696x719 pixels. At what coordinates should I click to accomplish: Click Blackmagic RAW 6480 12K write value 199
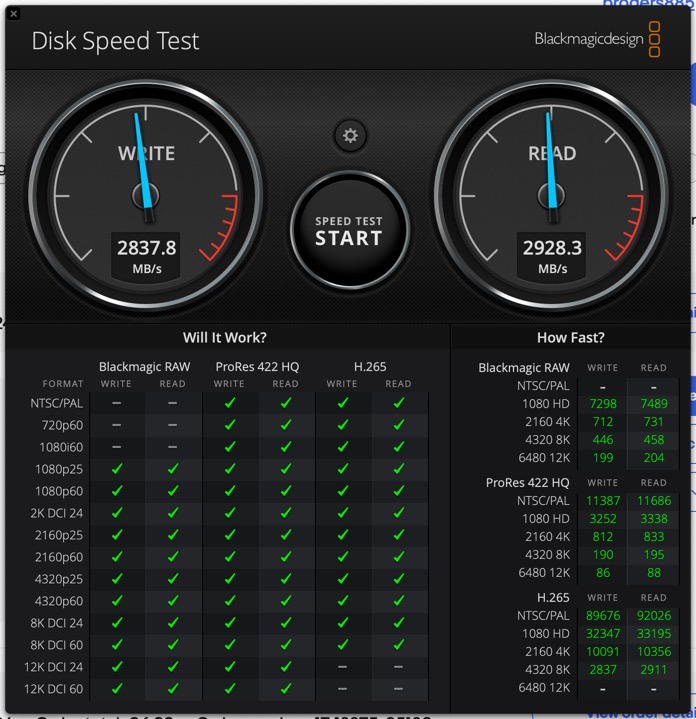click(x=603, y=458)
